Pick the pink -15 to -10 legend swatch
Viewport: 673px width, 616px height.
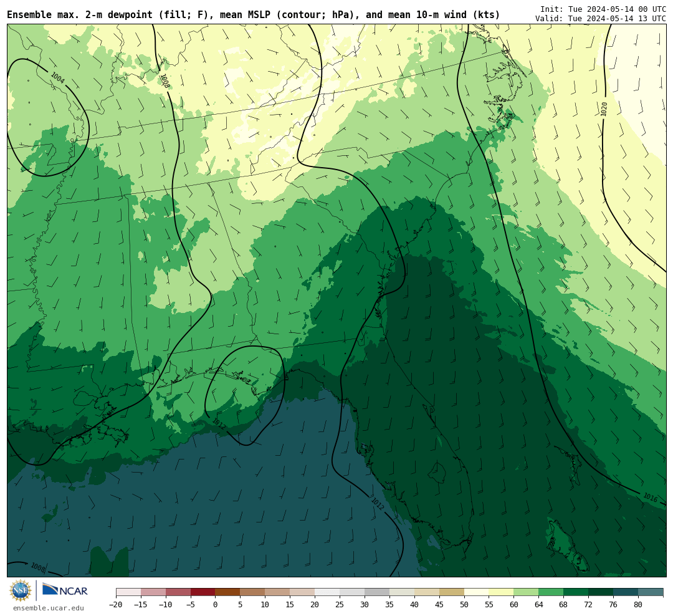coord(153,592)
